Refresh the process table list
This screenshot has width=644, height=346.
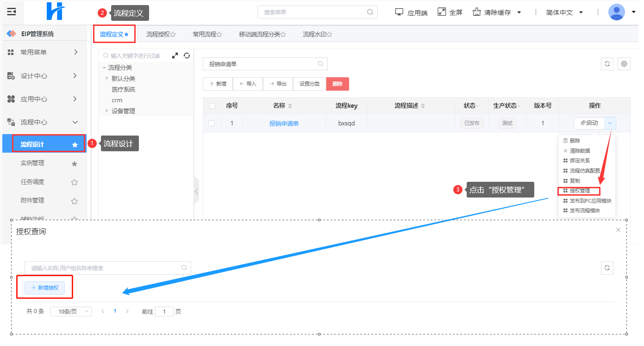(607, 64)
